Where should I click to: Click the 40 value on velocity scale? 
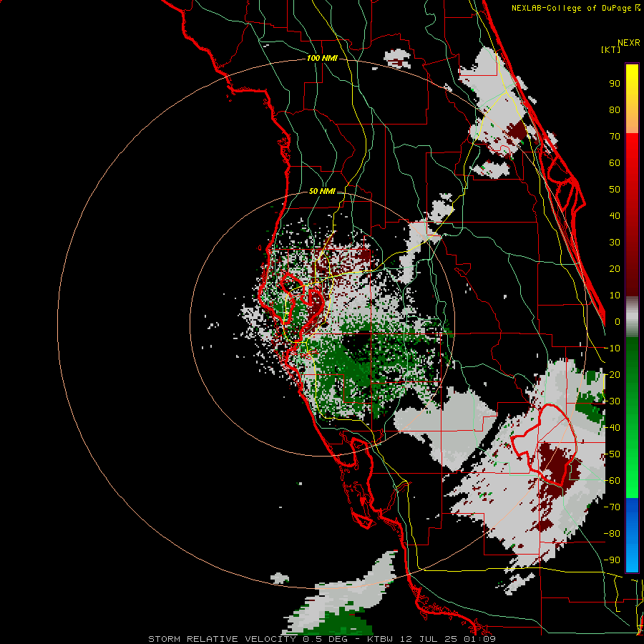tap(615, 216)
